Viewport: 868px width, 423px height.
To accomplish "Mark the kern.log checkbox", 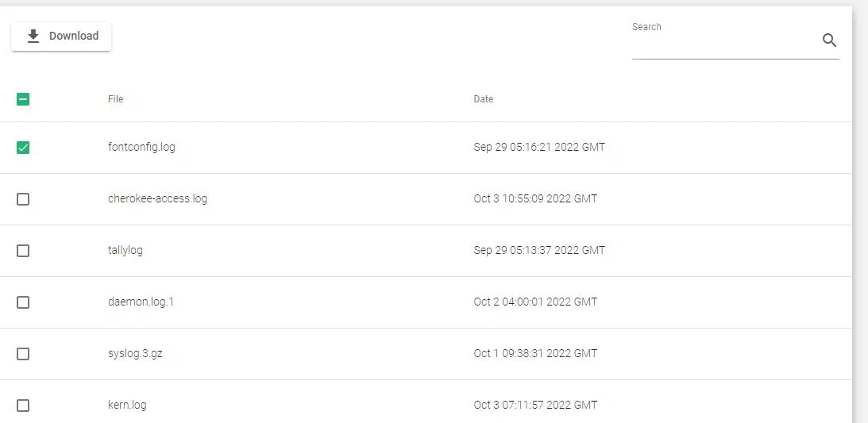I will [x=23, y=406].
